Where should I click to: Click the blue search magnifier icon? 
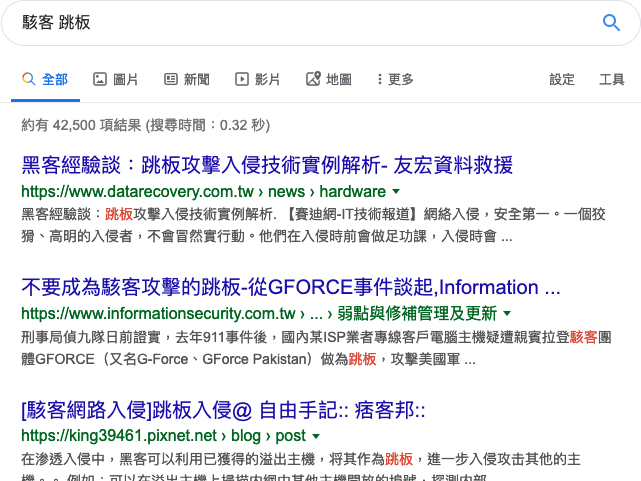611,22
